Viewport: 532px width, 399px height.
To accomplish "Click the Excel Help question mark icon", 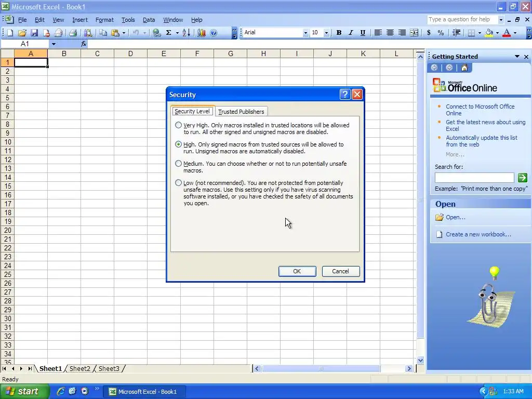I will (x=214, y=33).
